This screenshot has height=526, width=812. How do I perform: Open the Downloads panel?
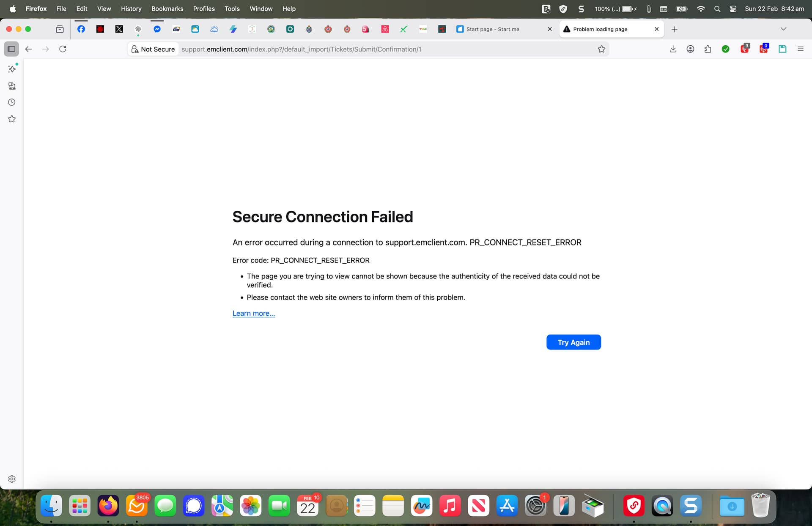point(673,49)
